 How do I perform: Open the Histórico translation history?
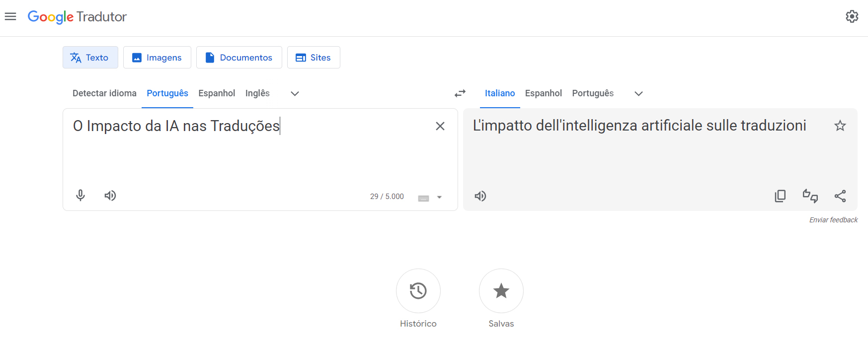[x=418, y=291]
